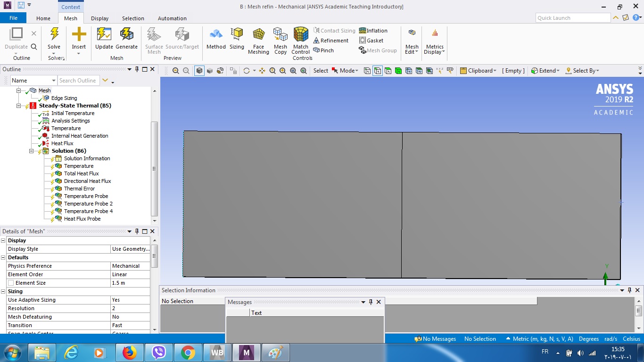
Task: Open the Metrics Display button
Action: [x=435, y=41]
